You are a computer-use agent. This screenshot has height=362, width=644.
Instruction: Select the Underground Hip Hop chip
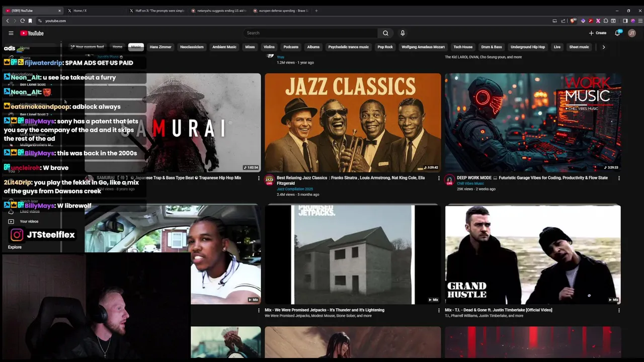coord(528,47)
